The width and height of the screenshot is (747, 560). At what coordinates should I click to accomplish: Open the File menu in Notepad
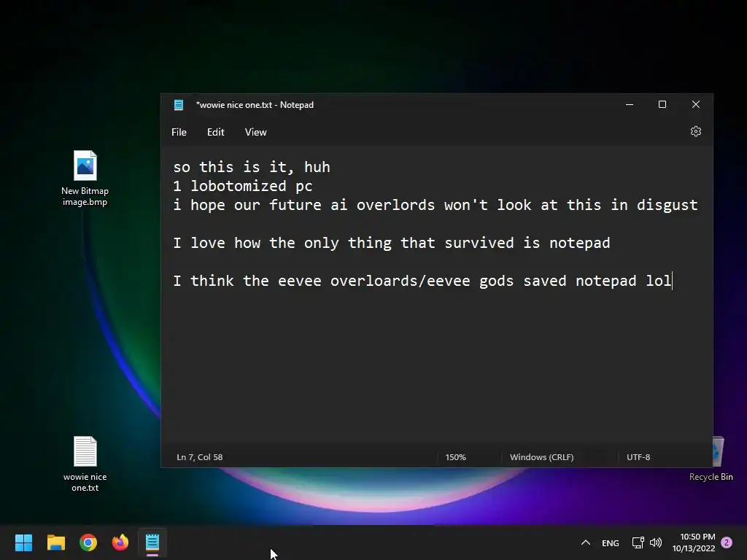coord(179,133)
